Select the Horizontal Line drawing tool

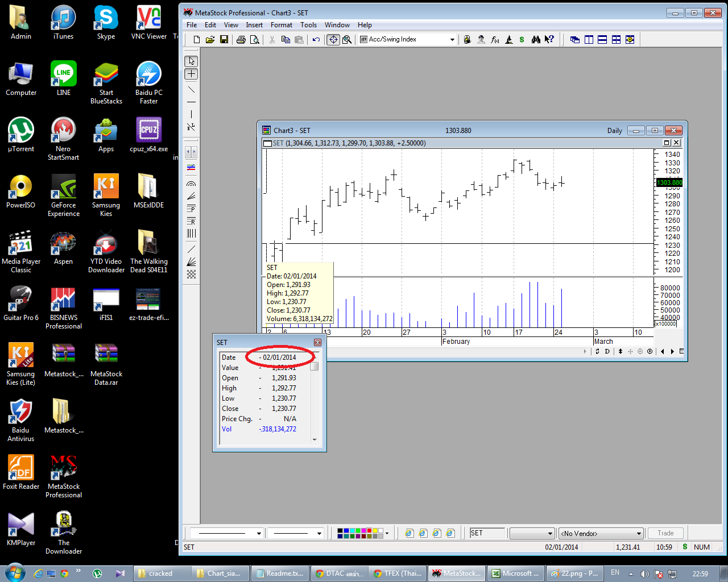pos(192,102)
